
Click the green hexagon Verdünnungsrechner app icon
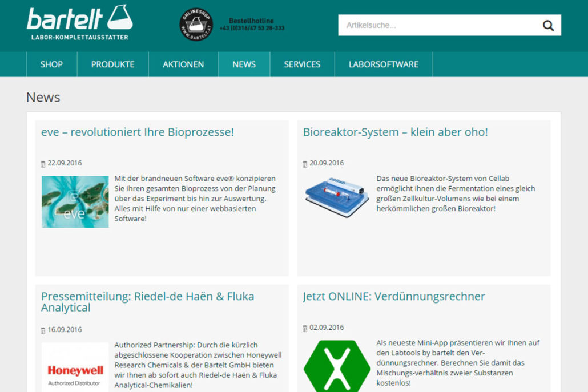click(x=337, y=366)
